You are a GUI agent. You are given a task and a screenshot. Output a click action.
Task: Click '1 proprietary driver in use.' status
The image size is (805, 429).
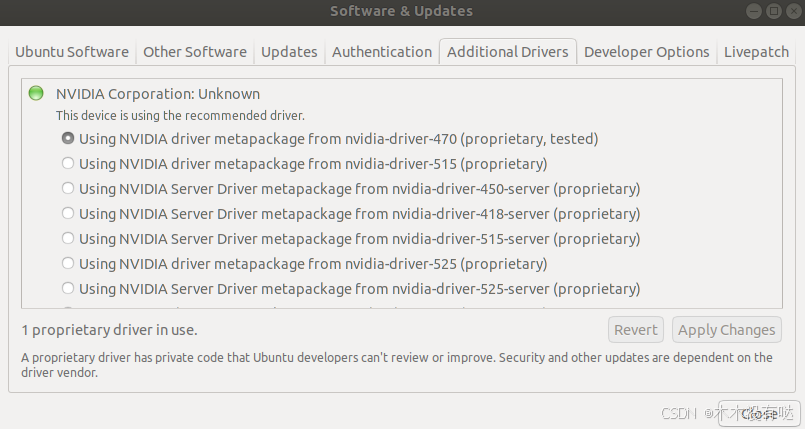pyautogui.click(x=109, y=330)
